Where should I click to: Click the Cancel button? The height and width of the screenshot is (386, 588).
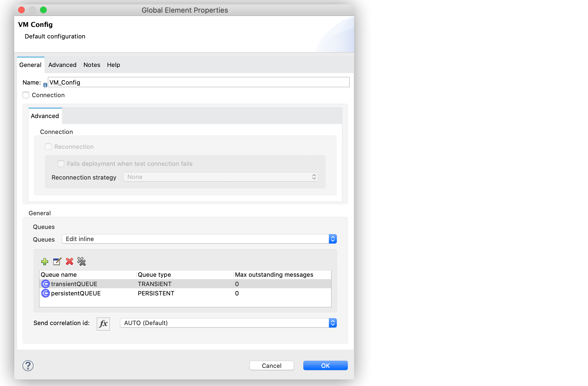pyautogui.click(x=272, y=366)
